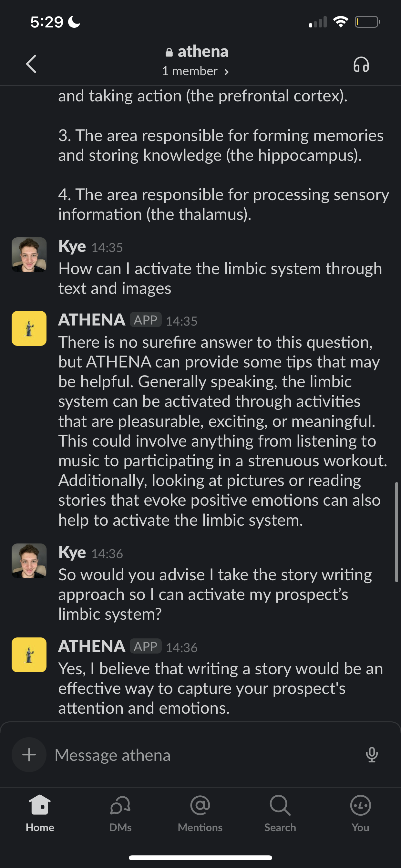Open ATHENA app avatar at 14:35

[29, 328]
